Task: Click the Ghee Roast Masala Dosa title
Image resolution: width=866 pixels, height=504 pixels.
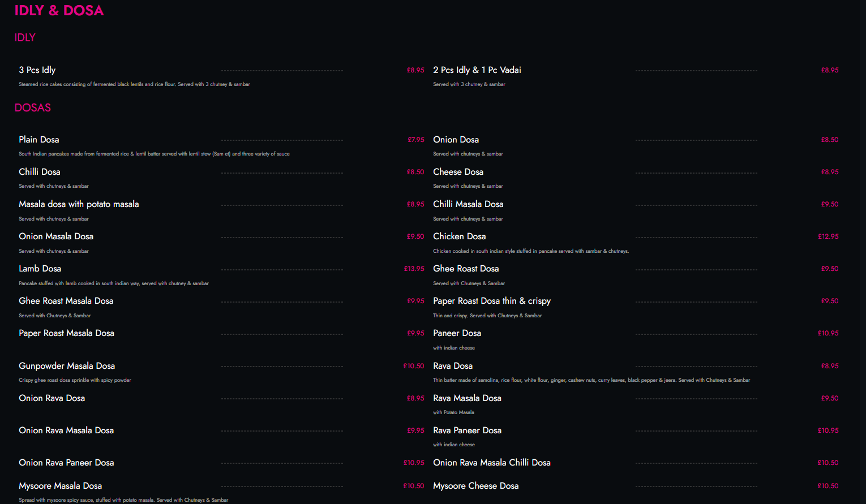Action: coord(66,301)
